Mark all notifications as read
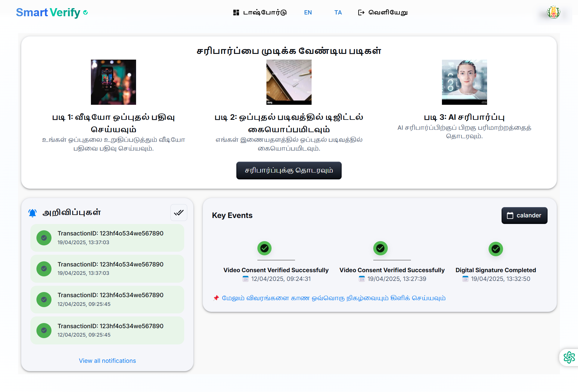 [x=179, y=213]
